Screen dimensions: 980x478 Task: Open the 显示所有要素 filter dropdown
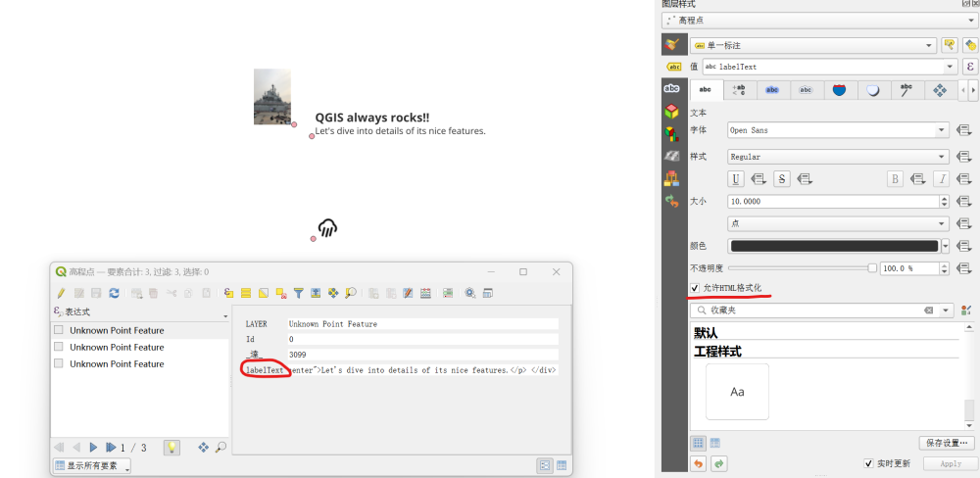coord(92,465)
